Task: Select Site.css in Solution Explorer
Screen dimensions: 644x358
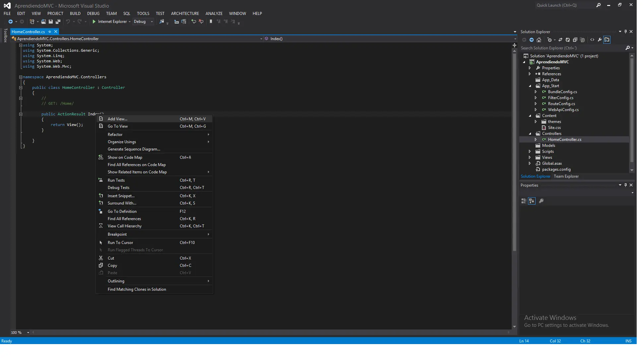Action: click(x=554, y=128)
